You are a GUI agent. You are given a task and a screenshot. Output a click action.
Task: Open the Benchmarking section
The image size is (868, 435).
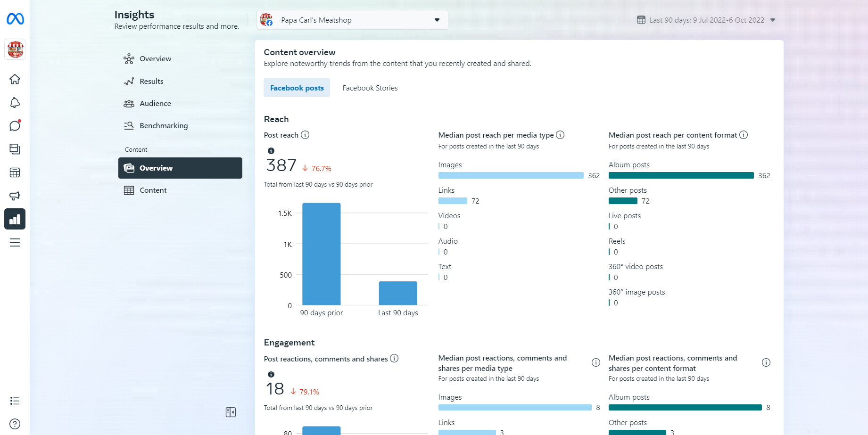pyautogui.click(x=164, y=126)
